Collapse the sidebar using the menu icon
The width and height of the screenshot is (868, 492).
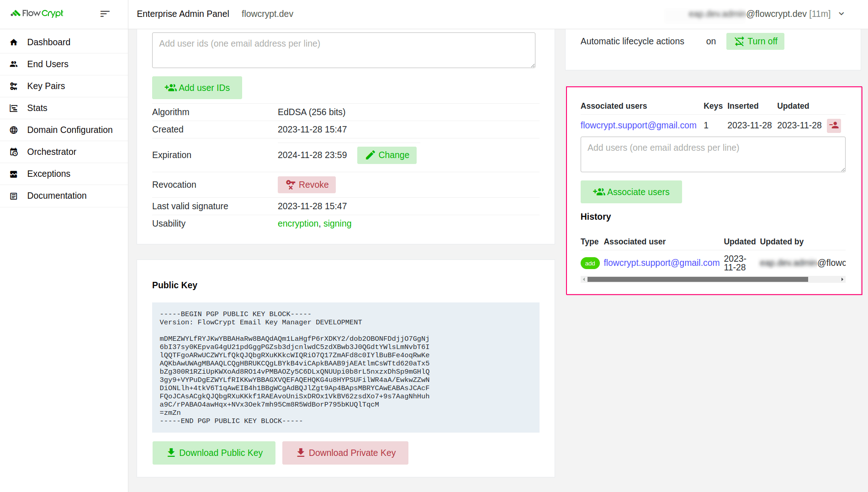105,14
